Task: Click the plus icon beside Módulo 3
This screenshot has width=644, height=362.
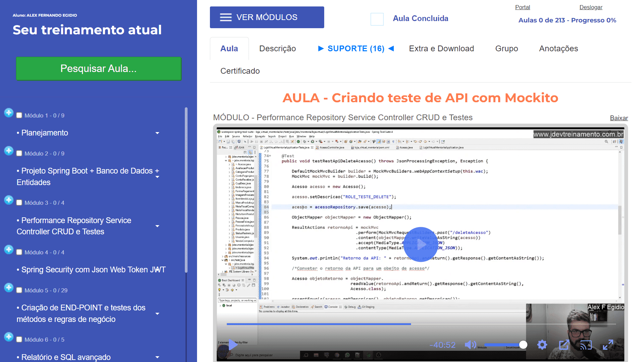Action: [9, 200]
